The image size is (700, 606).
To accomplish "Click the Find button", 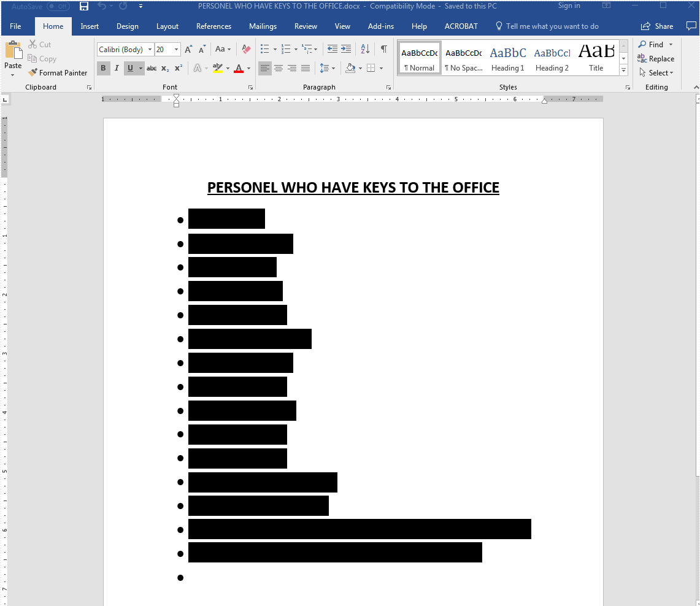I will click(652, 45).
